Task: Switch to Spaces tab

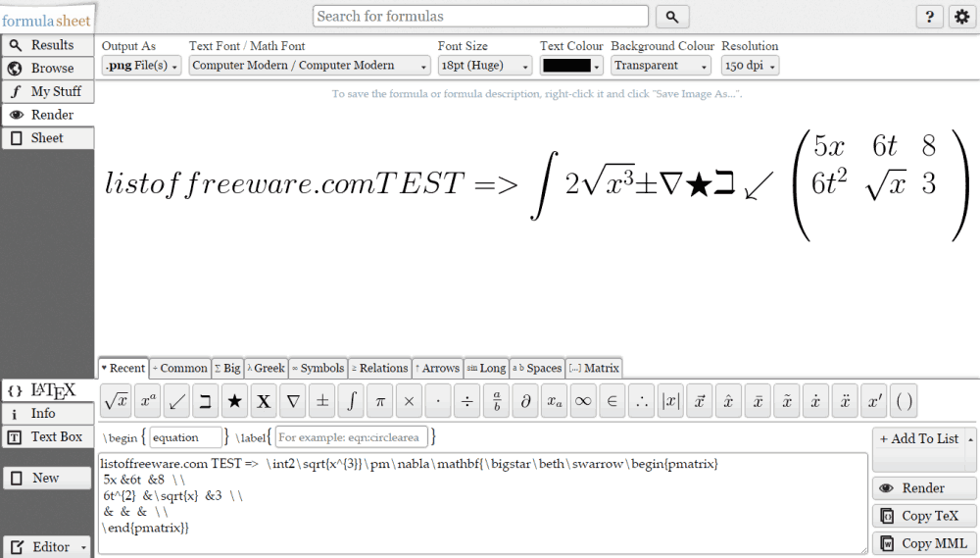Action: pos(537,369)
